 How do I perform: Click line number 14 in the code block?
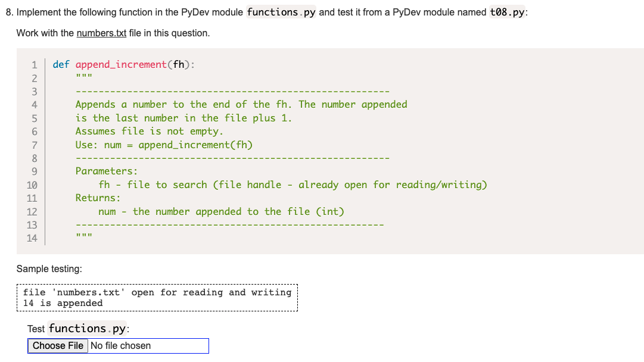(x=34, y=238)
